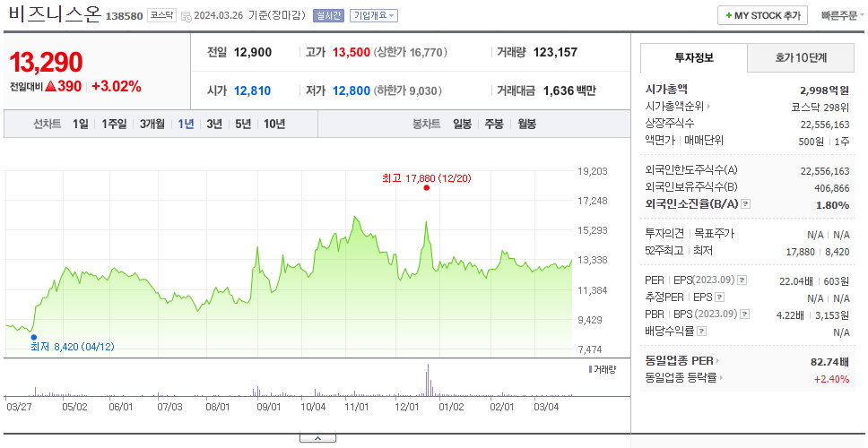Screen dimensions: 868x448
Task: Click the help icon beside 추정PER EPS
Action: [x=720, y=297]
